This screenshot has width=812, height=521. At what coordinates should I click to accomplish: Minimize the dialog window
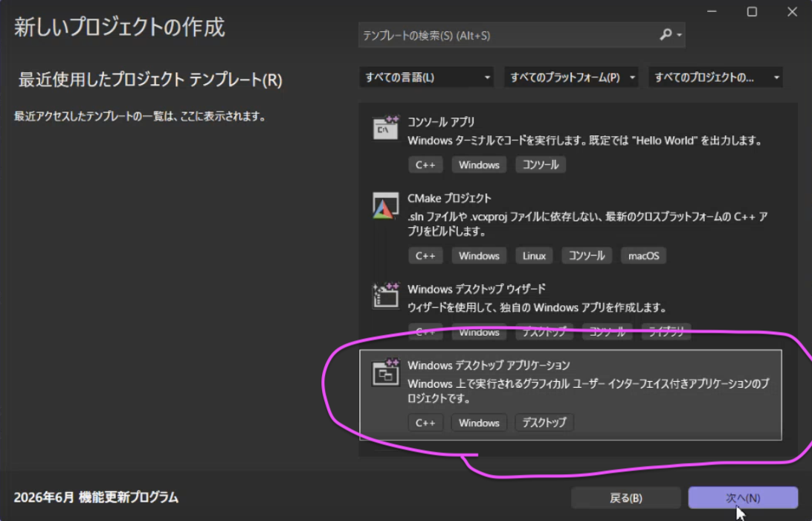pos(712,11)
